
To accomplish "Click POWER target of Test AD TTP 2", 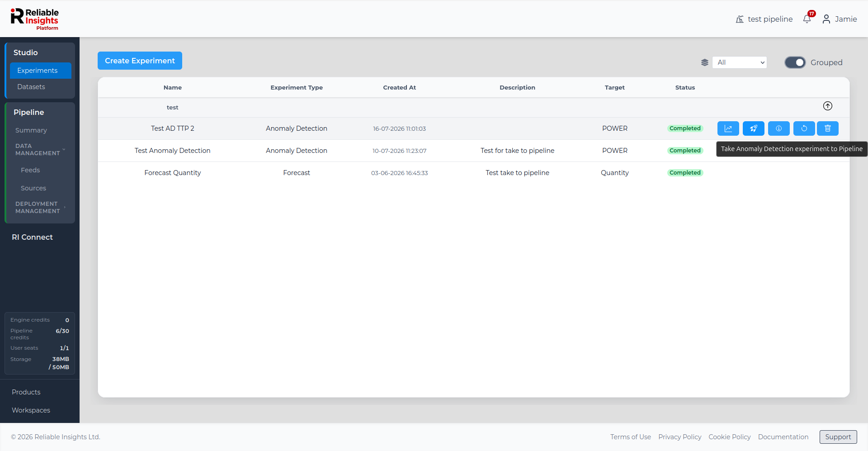I will pyautogui.click(x=615, y=128).
